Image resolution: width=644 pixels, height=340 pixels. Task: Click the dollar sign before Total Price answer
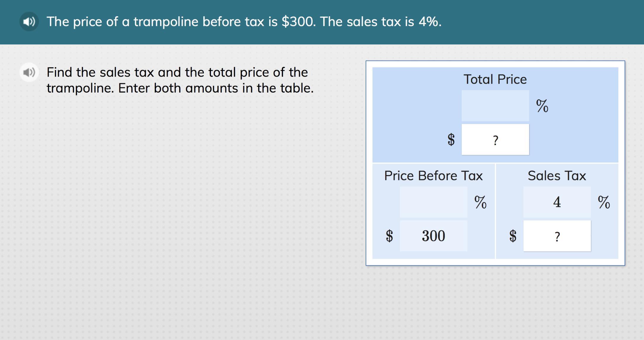451,139
